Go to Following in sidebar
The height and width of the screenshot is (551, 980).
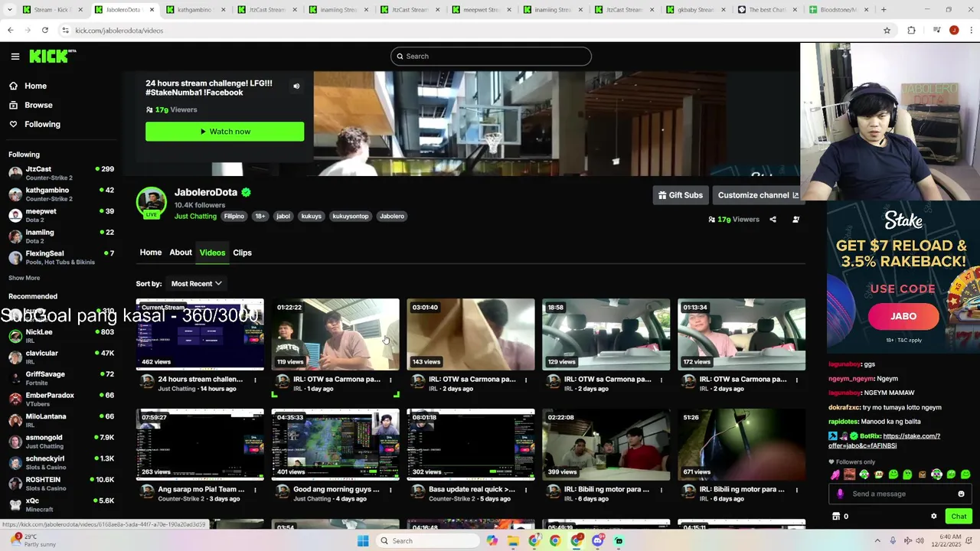(x=42, y=124)
